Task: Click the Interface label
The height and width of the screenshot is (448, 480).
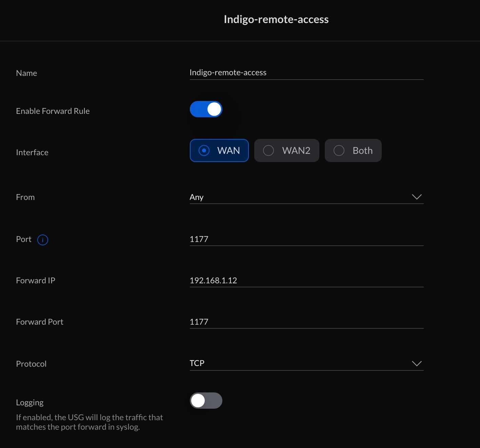Action: [x=32, y=152]
